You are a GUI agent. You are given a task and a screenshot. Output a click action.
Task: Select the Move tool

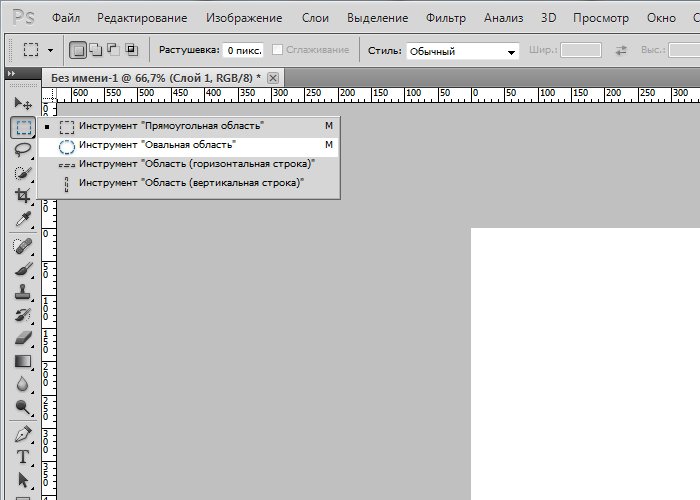click(x=23, y=103)
